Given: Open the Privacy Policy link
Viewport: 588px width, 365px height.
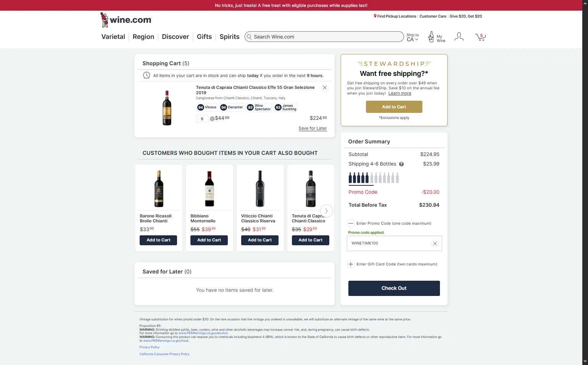Looking at the screenshot, I should 150,347.
